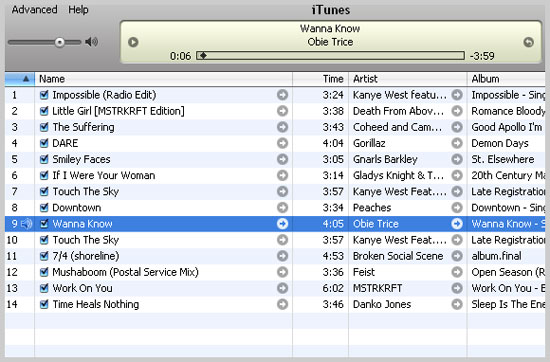Screen dimensions: 550x362
Task: Click arrow icon next to Smiley Faces
Action: [x=282, y=159]
